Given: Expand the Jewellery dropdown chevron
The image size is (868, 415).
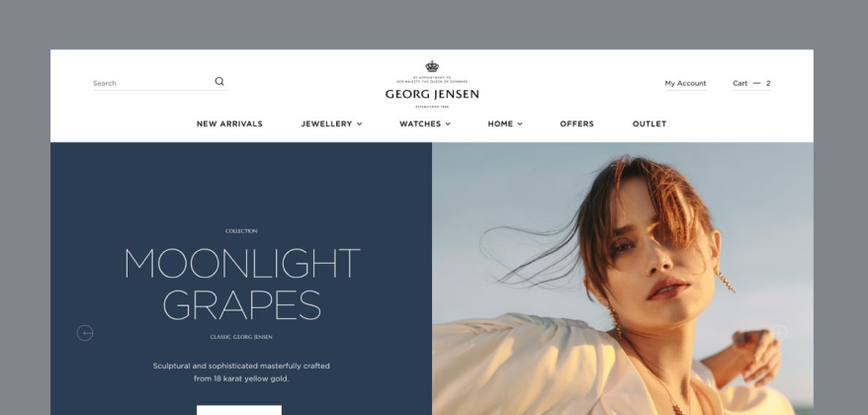Looking at the screenshot, I should (x=359, y=124).
